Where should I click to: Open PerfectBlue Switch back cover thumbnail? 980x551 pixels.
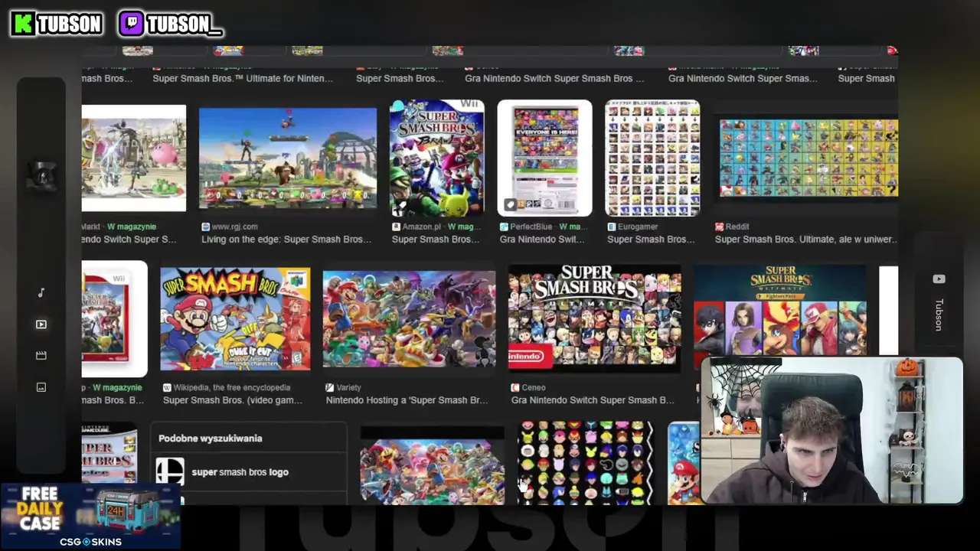pyautogui.click(x=544, y=158)
